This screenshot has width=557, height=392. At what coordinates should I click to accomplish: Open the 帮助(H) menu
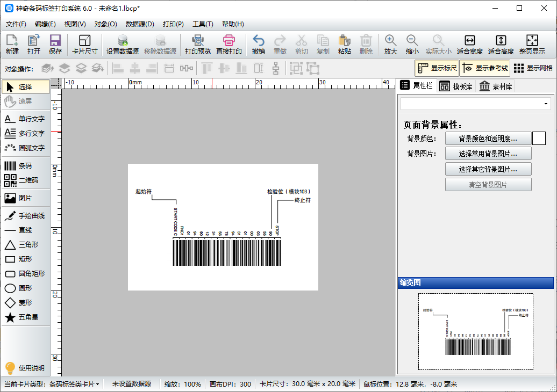point(233,24)
